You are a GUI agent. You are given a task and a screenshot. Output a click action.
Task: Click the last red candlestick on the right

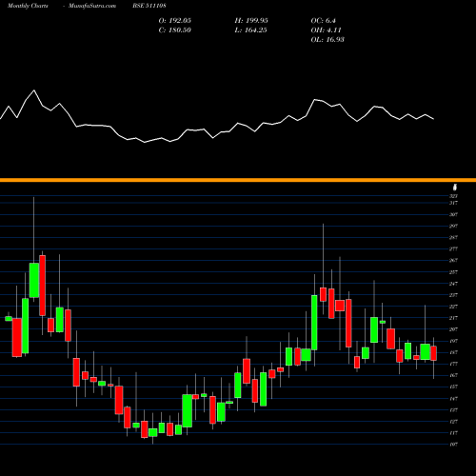433,353
